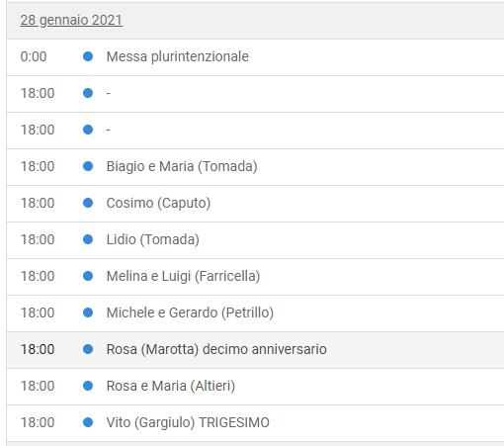Select the blue dot next to Michele e Gerardo
Image resolution: width=504 pixels, height=446 pixels.
88,312
